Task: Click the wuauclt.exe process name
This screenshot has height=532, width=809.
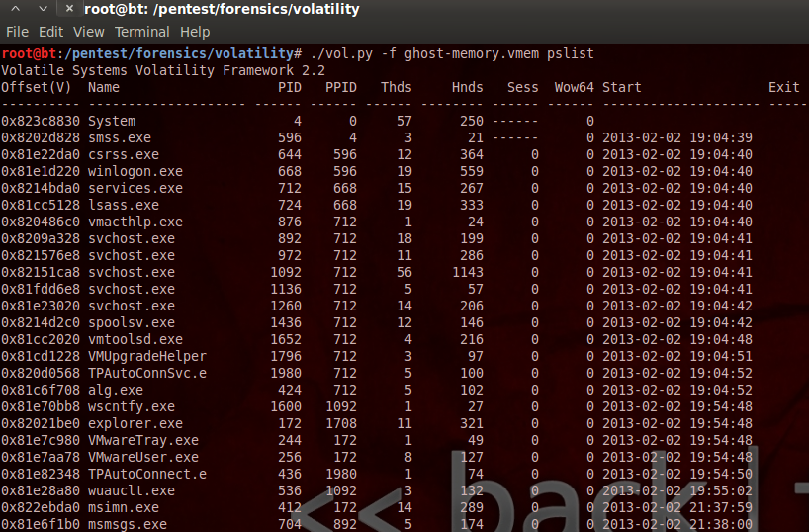Action: click(132, 490)
